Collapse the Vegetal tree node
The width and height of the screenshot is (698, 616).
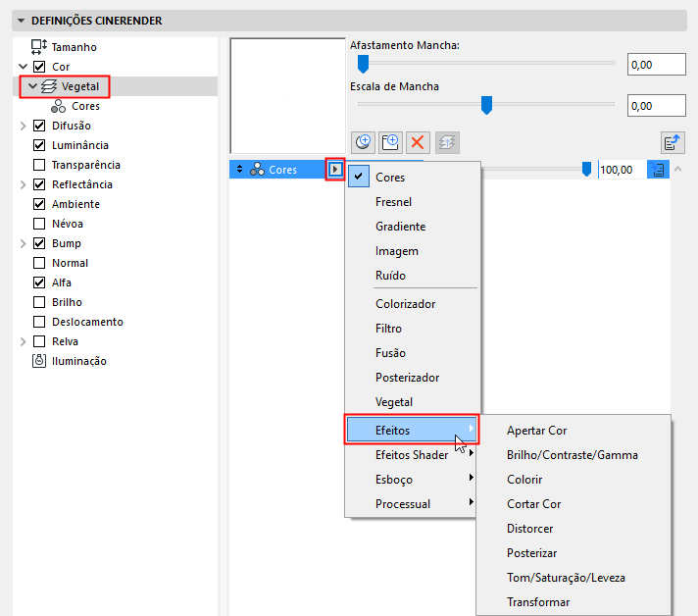tap(32, 86)
